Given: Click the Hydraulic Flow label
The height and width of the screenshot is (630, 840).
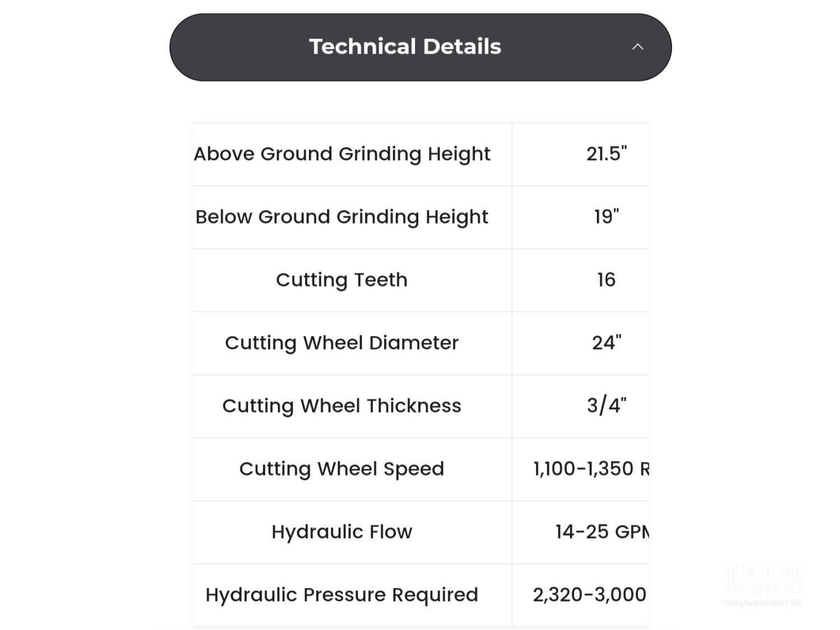Looking at the screenshot, I should (x=342, y=532).
